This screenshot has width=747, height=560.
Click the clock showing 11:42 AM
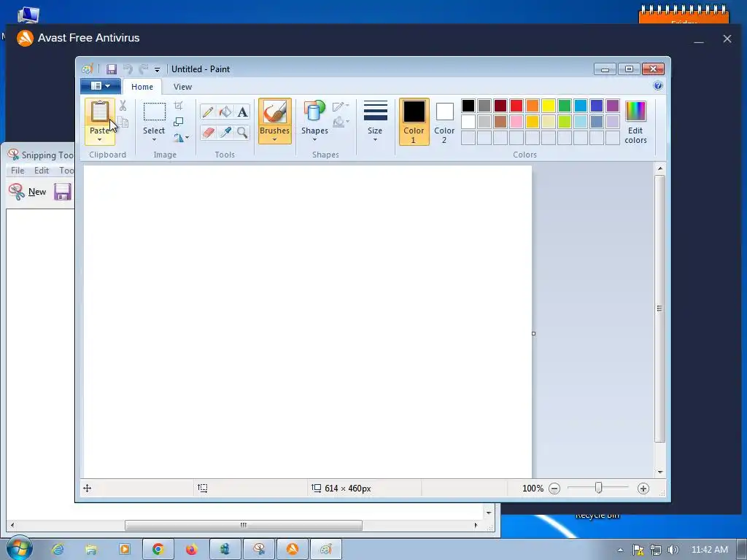tap(709, 550)
